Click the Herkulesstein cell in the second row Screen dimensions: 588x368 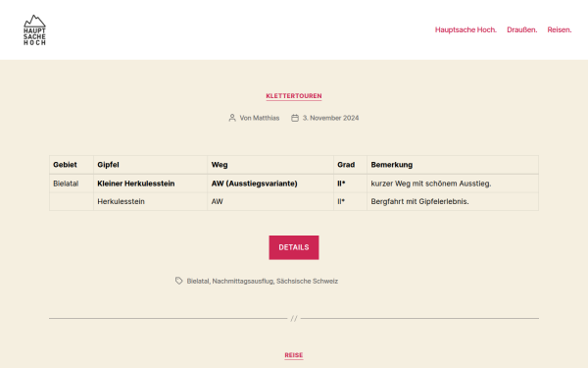click(150, 201)
